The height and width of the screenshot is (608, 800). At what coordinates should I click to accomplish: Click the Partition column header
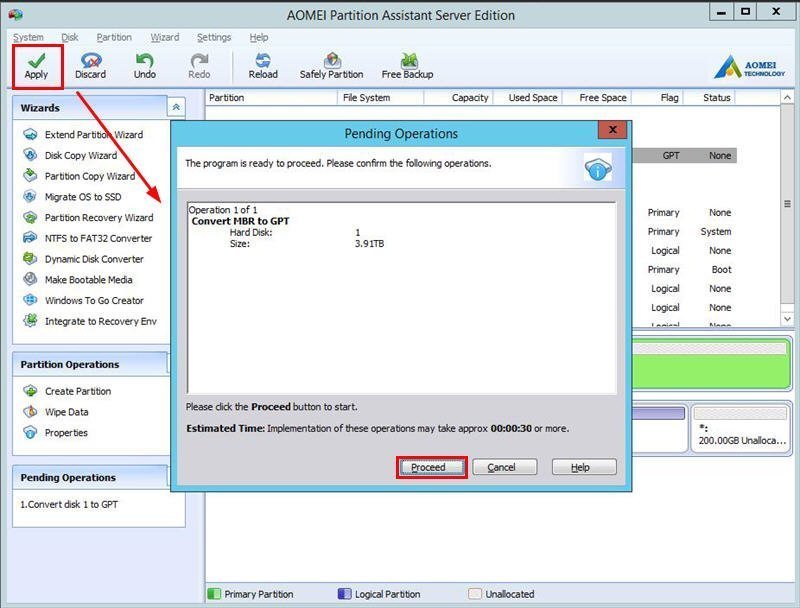point(271,97)
